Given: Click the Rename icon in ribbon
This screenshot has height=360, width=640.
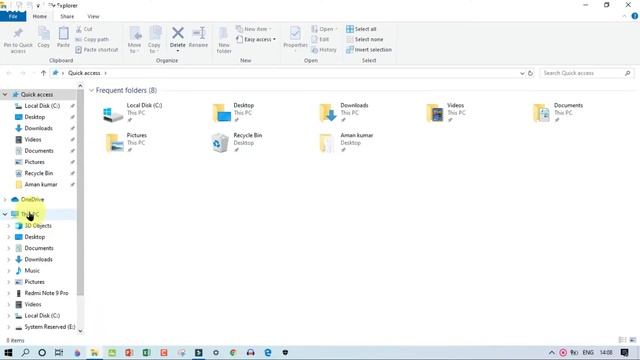Looking at the screenshot, I should pyautogui.click(x=198, y=38).
